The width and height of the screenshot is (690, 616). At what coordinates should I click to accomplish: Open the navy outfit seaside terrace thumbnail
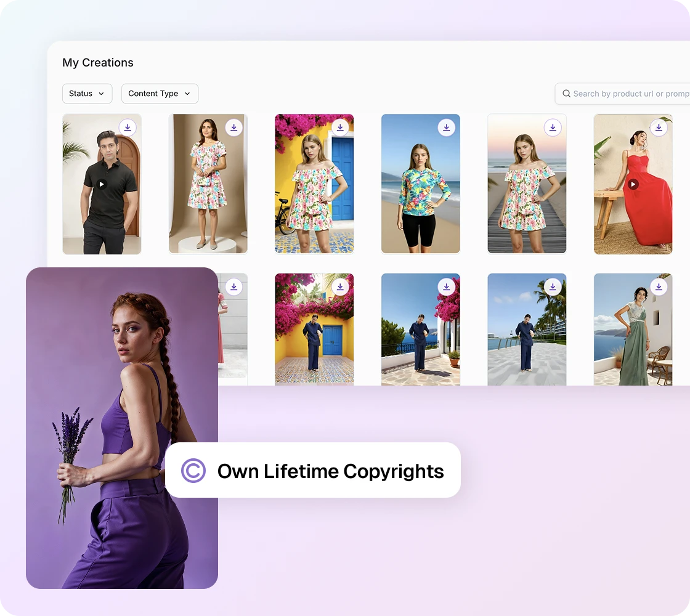tap(421, 330)
